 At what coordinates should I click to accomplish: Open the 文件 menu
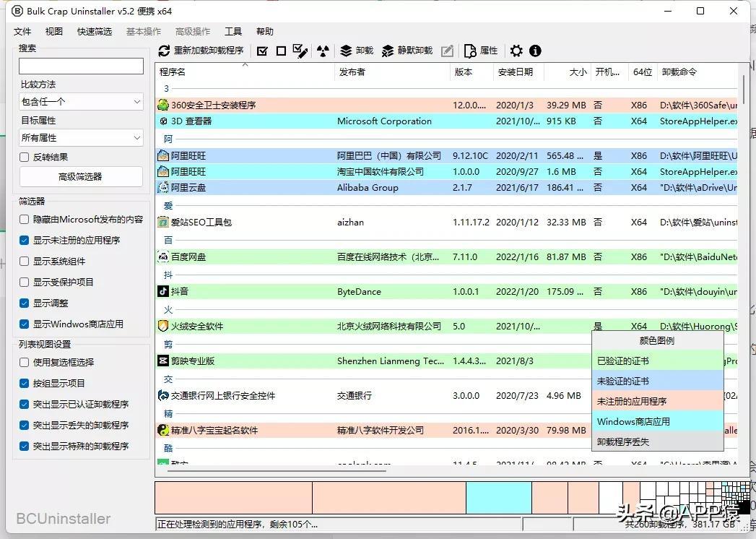[22, 31]
